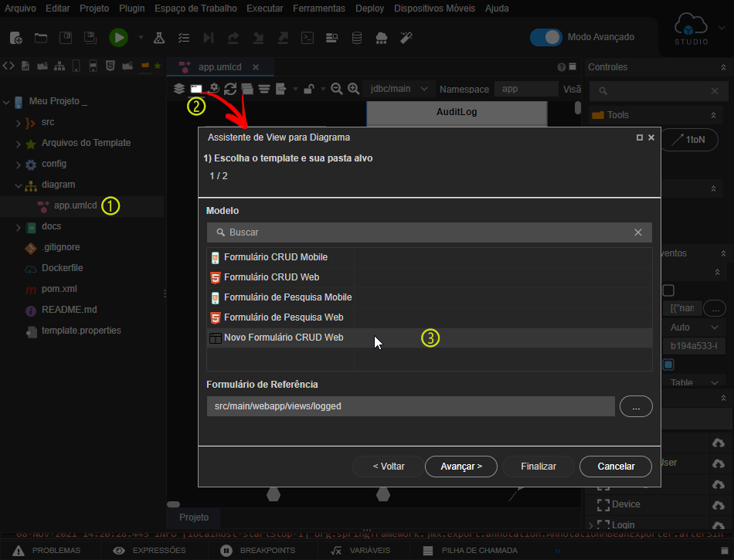Select Formulário CRUD Mobile template
This screenshot has width=734, height=560.
pos(430,257)
